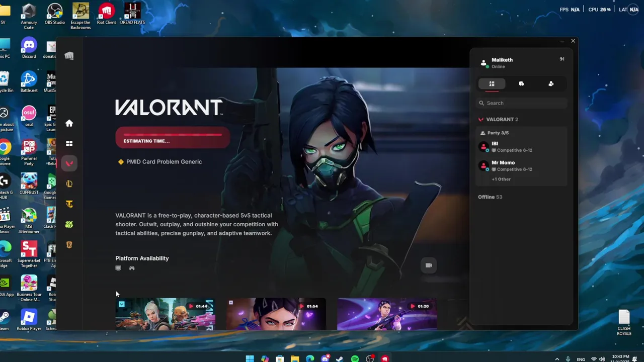Viewport: 644px width, 362px height.
Task: Select the League of Legends sidebar icon
Action: [69, 184]
